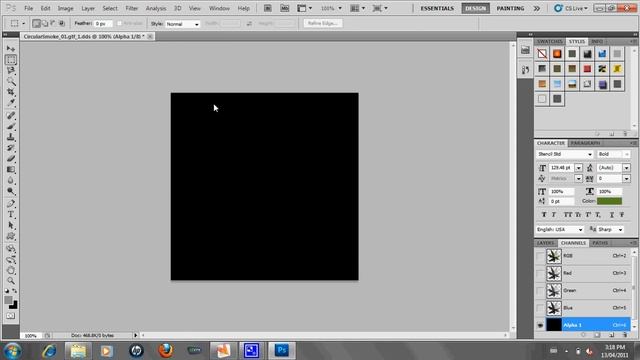The width and height of the screenshot is (640, 360).
Task: Select the Gradient tool
Action: tap(11, 170)
